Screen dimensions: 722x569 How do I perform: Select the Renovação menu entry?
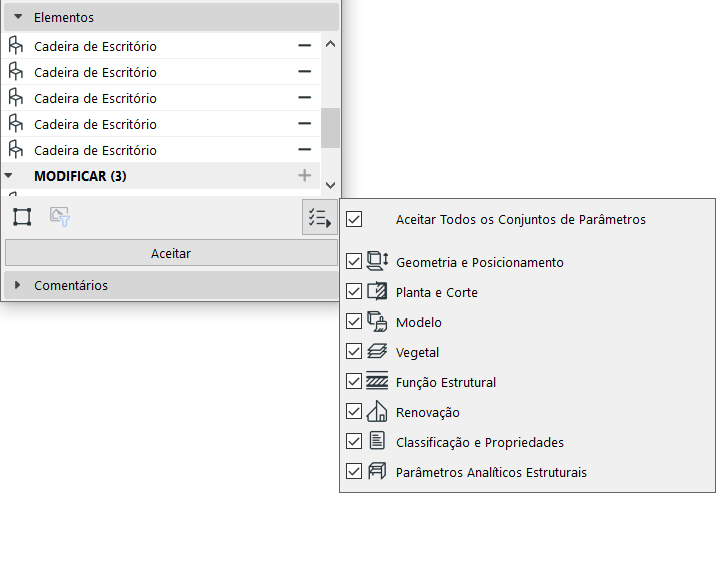(x=428, y=412)
